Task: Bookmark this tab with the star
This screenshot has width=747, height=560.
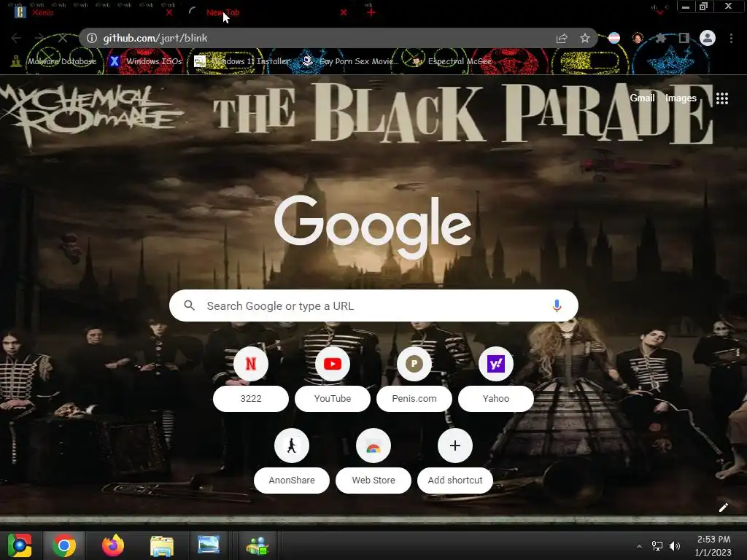Action: coord(585,38)
